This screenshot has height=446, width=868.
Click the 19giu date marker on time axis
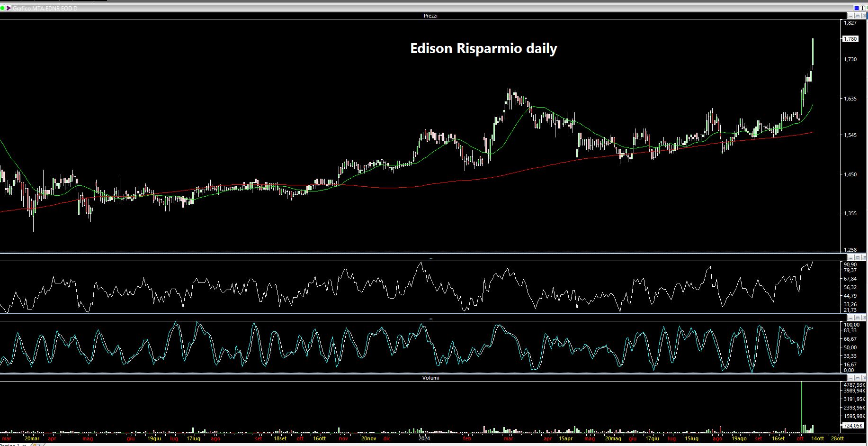(x=154, y=438)
